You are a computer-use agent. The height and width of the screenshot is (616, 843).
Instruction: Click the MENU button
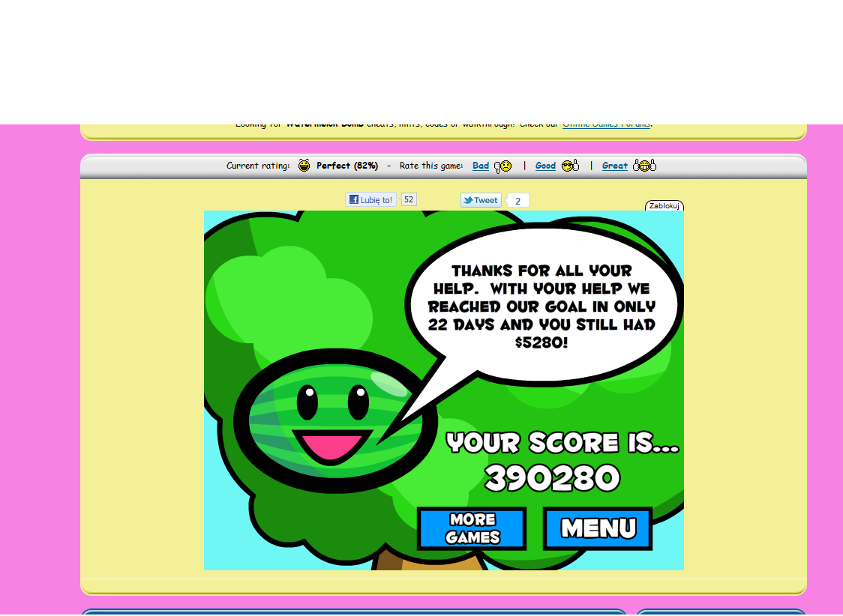597,528
